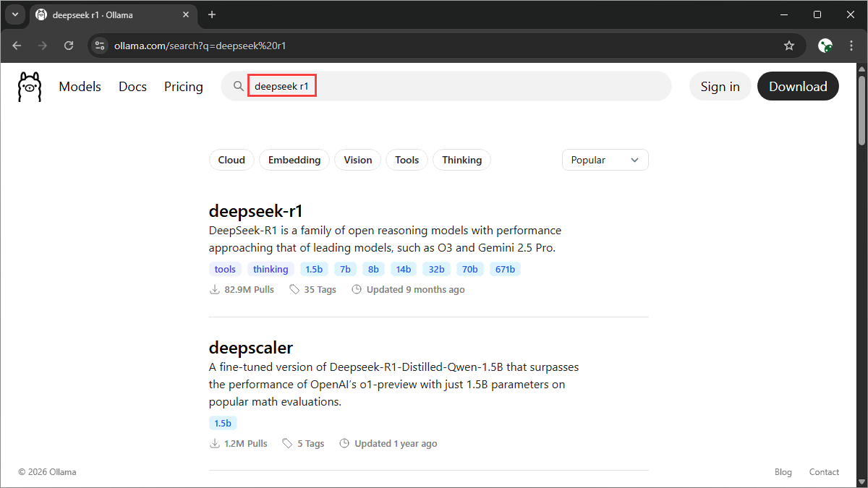Screen dimensions: 868x488
Task: Click Updated 9 months ago text
Action: (x=415, y=289)
